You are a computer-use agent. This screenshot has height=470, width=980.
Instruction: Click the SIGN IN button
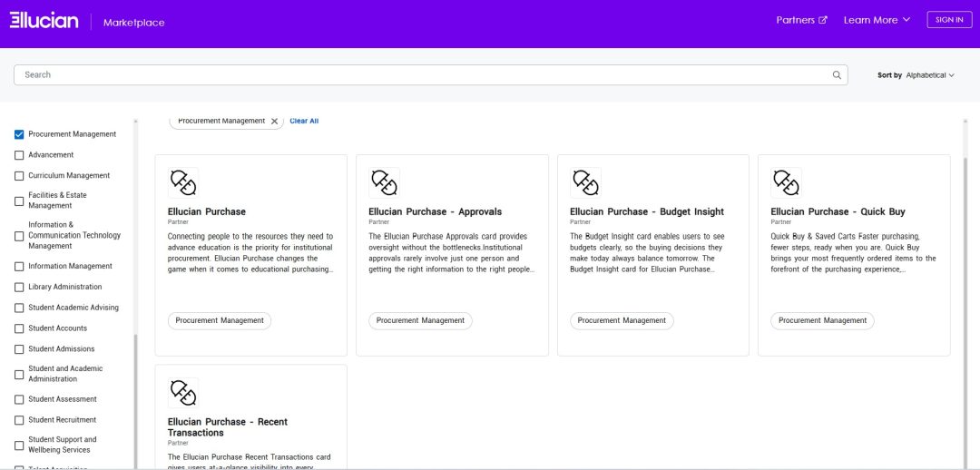949,20
